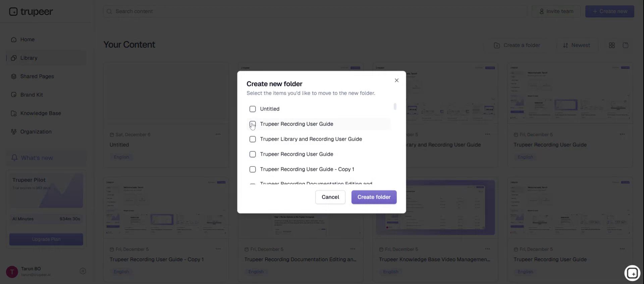The width and height of the screenshot is (644, 284).
Task: Open Knowledge Base Video Management thumbnail
Action: point(435,208)
